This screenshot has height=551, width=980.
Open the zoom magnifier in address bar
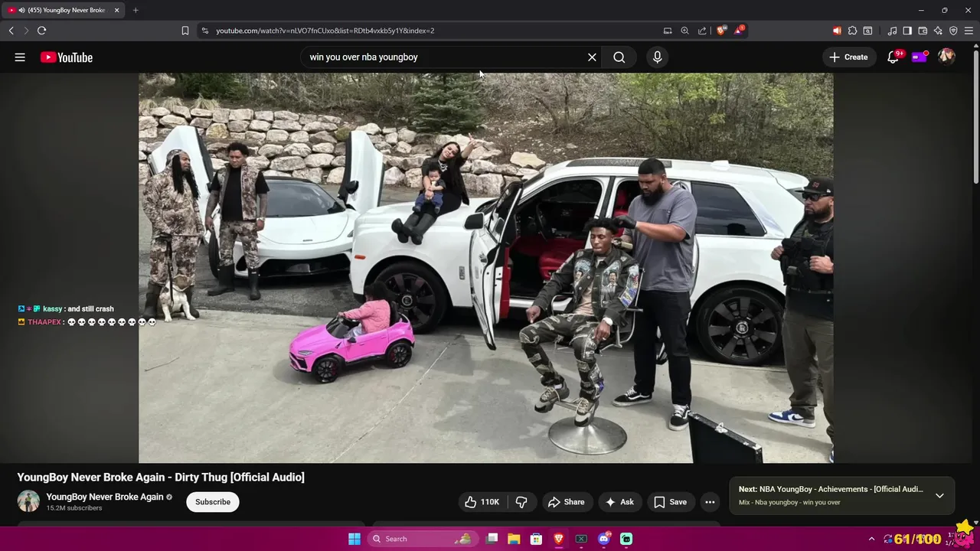tap(685, 31)
